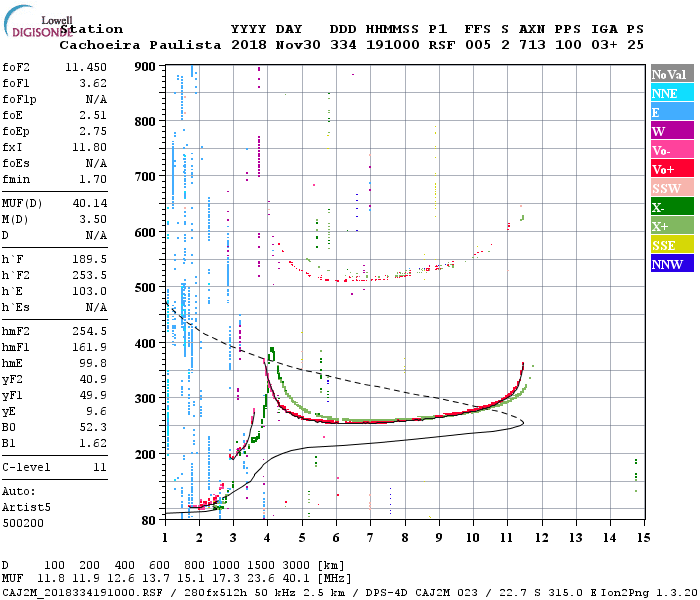Click the C-level value 11
This screenshot has height=600, width=700.
(x=100, y=467)
